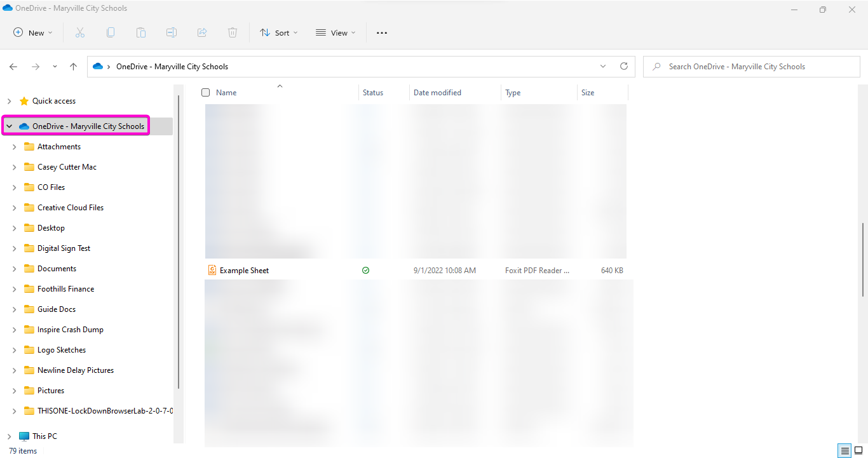Open the Sort options menu
The image size is (868, 458).
coord(278,33)
